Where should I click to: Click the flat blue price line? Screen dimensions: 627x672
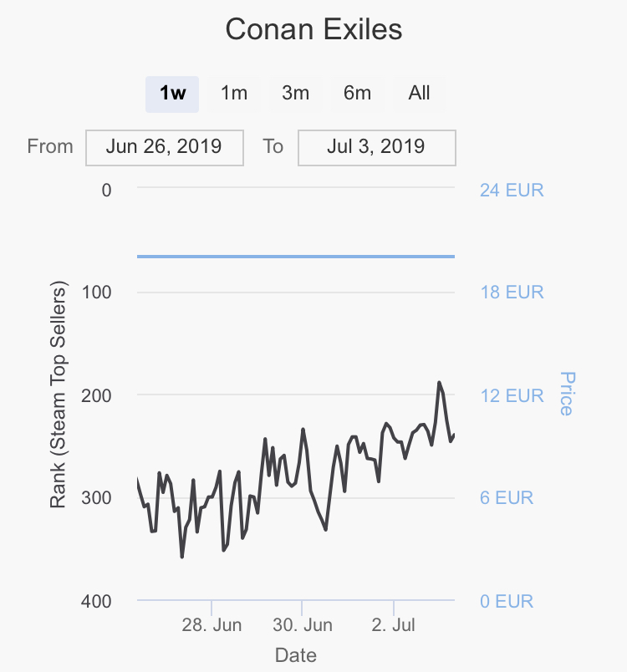(296, 256)
